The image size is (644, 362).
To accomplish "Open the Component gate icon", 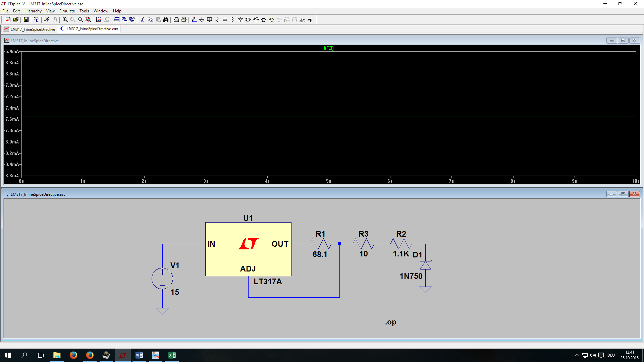I will 248,20.
